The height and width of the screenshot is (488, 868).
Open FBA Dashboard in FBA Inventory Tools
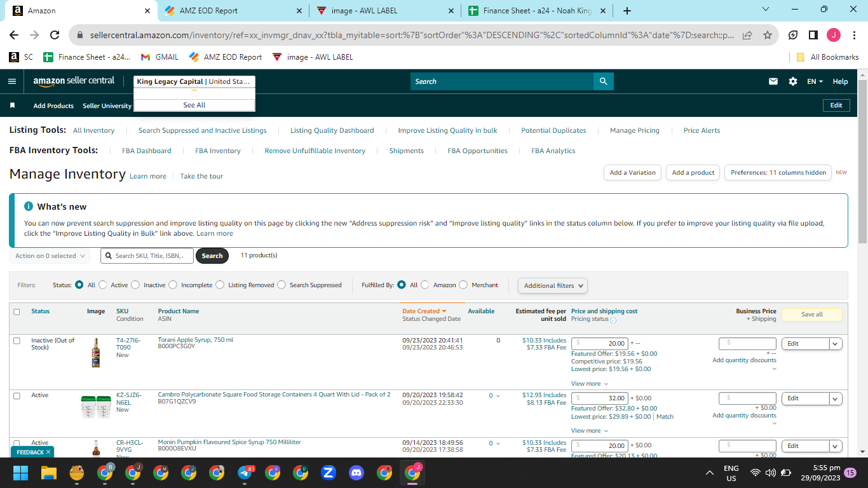click(x=147, y=151)
